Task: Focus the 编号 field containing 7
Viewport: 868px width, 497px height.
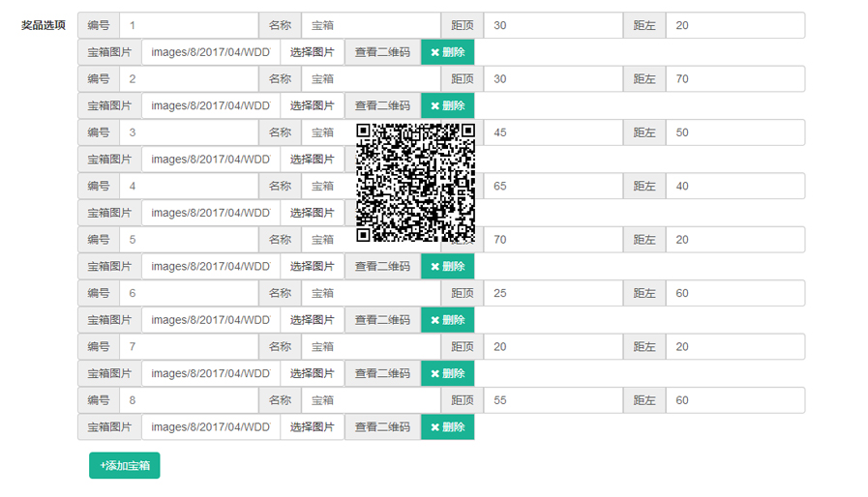Action: tap(189, 346)
